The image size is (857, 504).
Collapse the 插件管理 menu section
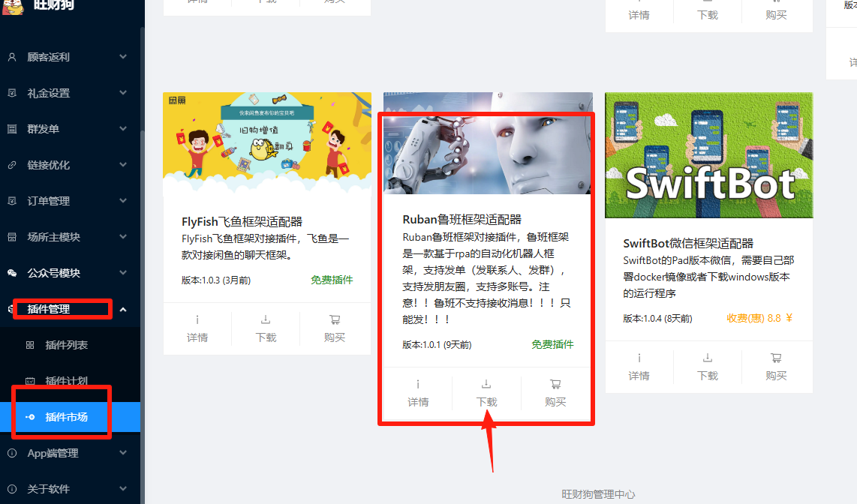point(123,309)
